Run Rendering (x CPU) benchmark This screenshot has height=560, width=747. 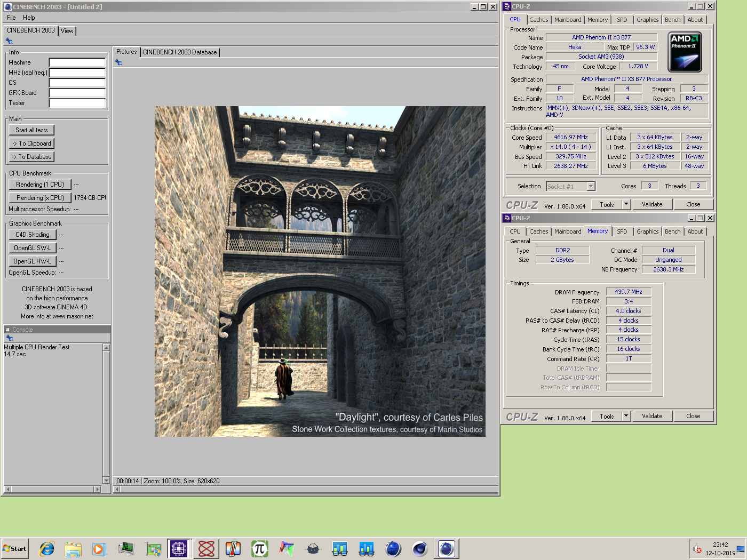pyautogui.click(x=40, y=198)
